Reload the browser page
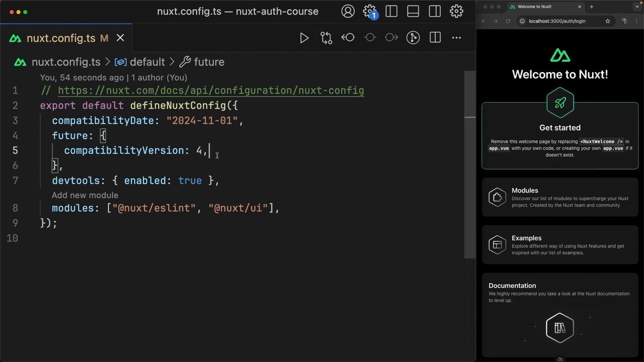644x362 pixels. 508,21
